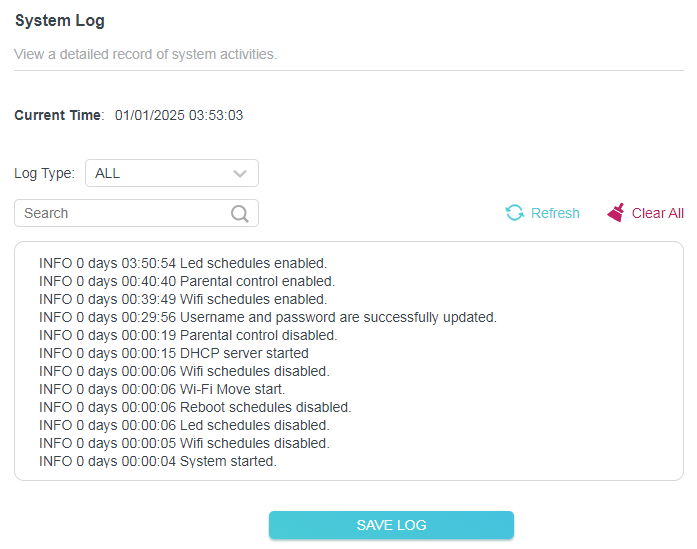
Task: Click the Wifi schedules enabled log line
Action: [183, 299]
